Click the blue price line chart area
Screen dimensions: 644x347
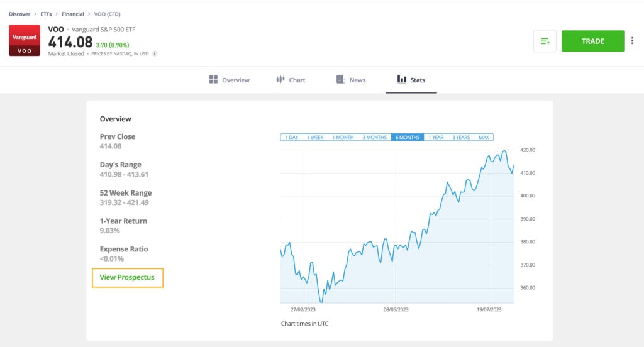coord(397,227)
